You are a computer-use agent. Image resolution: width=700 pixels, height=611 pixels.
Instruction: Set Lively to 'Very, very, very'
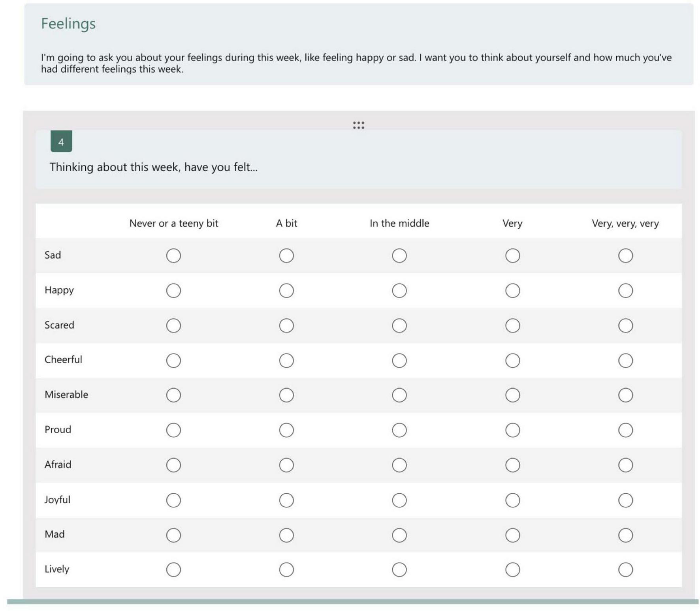(x=625, y=570)
